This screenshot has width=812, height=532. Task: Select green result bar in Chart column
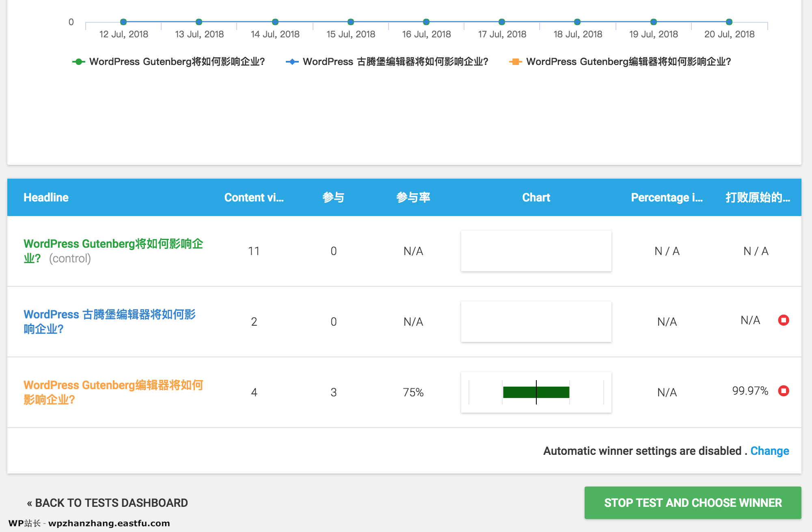coord(536,392)
